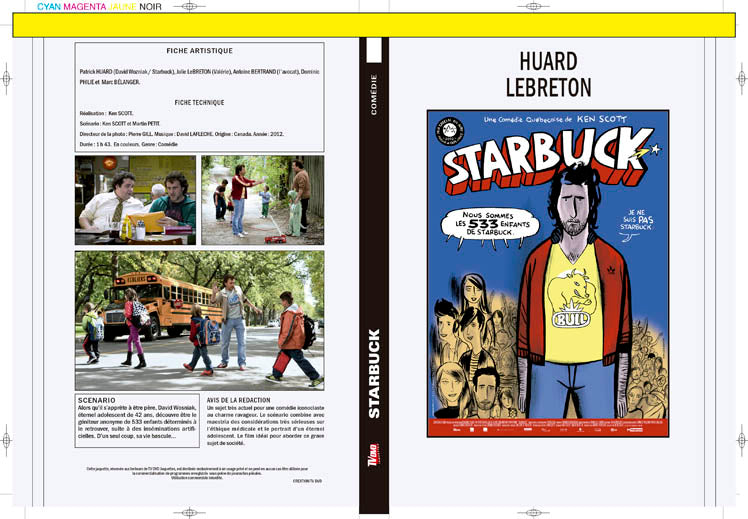748x519 pixels.
Task: Click the MAGENTA color label
Action: 85,7
